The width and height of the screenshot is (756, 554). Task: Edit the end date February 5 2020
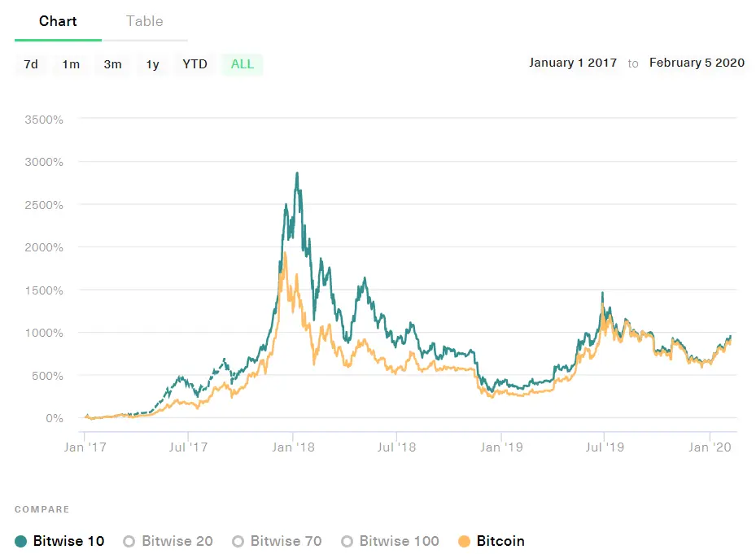point(697,63)
